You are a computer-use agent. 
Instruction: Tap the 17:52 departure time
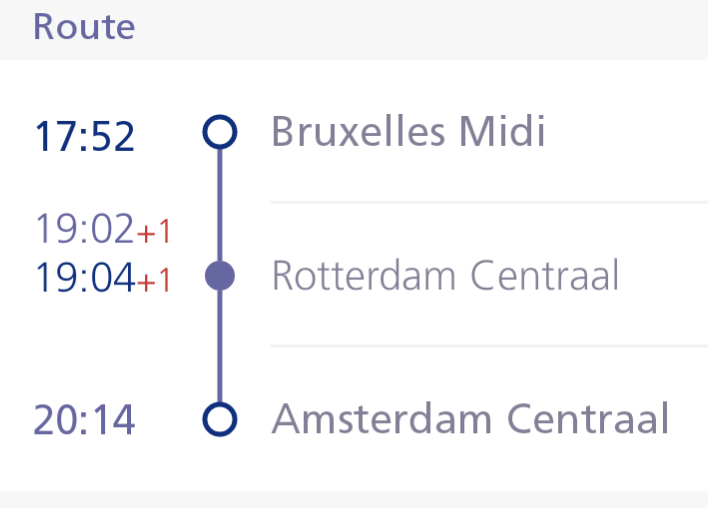tap(85, 137)
